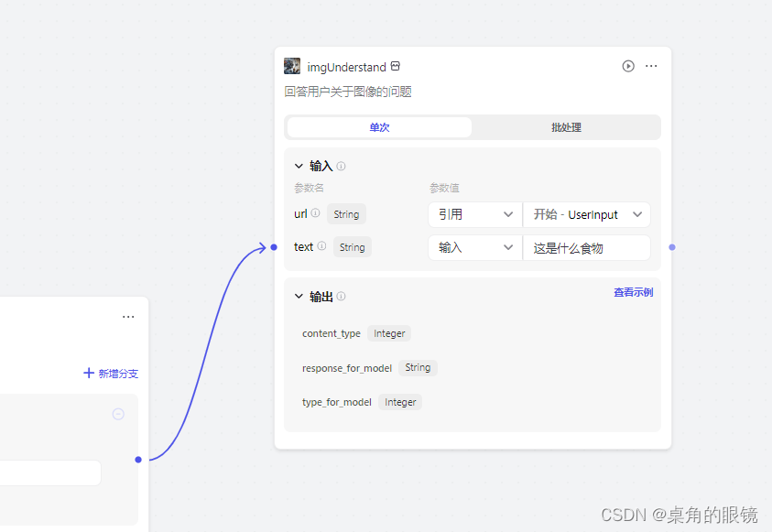Click the 新增分支 button on left panel
Image resolution: width=772 pixels, height=532 pixels.
pos(110,374)
